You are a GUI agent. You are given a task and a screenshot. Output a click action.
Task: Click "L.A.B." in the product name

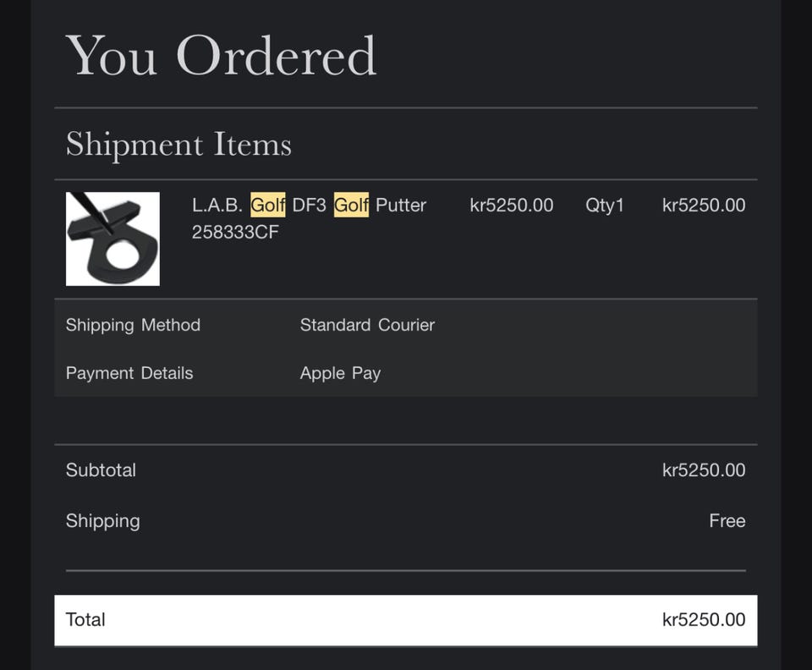[217, 206]
